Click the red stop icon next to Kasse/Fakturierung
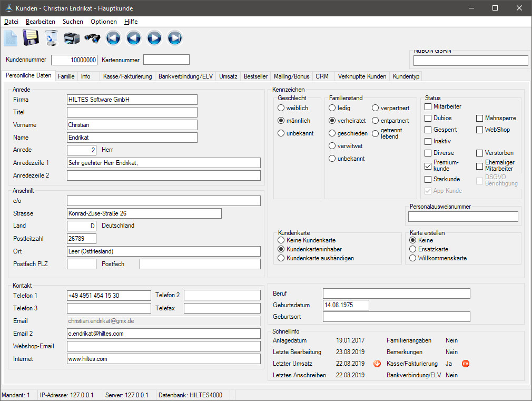The height and width of the screenshot is (401, 532). [466, 364]
